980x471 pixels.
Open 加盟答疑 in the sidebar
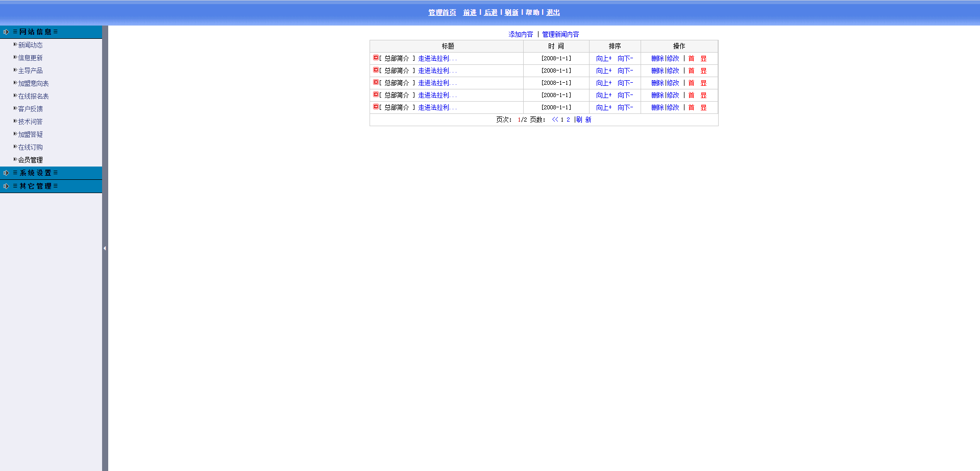[31, 134]
